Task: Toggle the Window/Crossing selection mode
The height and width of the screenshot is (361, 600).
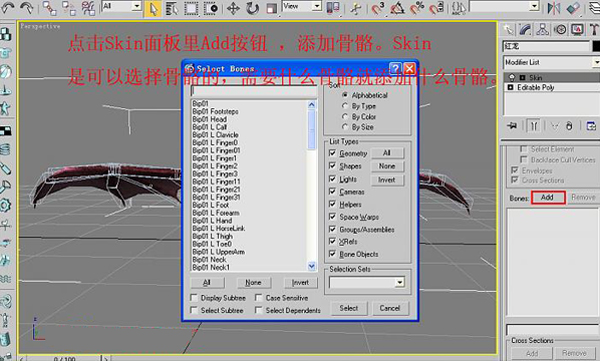Action: click(x=210, y=8)
